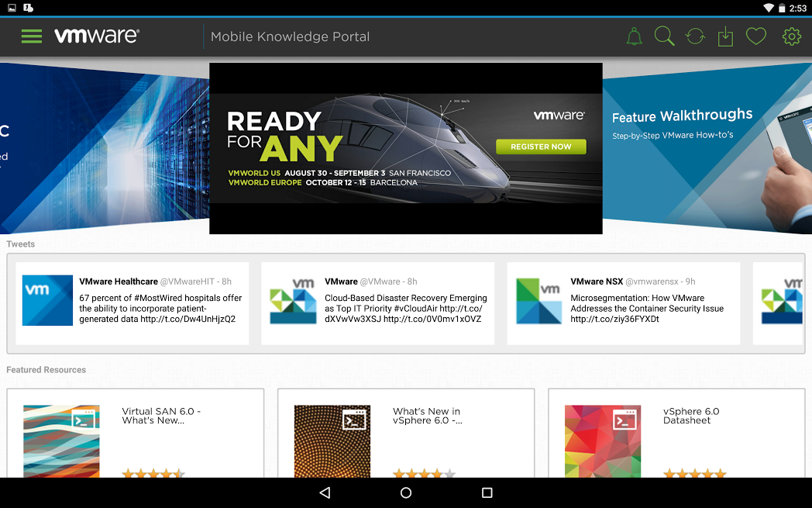The height and width of the screenshot is (508, 812).
Task: Open link http://t.co/ziy36FYXDt in NSX tweet
Action: tap(614, 319)
